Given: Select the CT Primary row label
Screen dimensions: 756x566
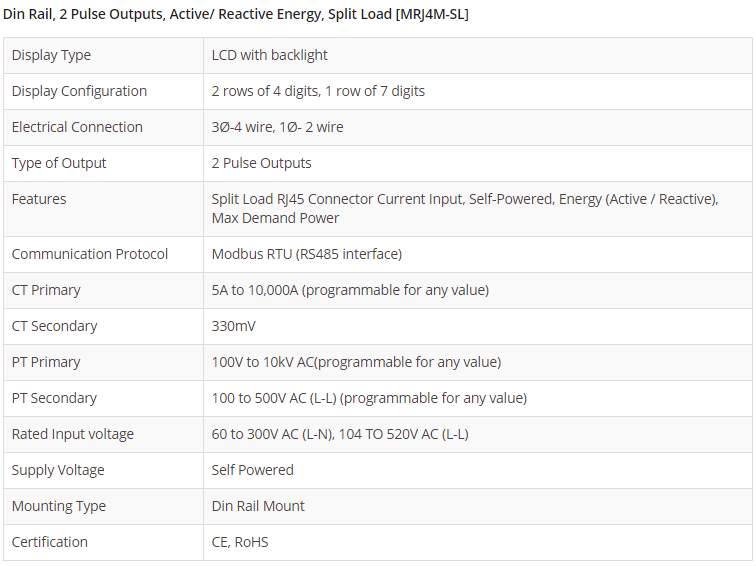Looking at the screenshot, I should click(46, 290).
